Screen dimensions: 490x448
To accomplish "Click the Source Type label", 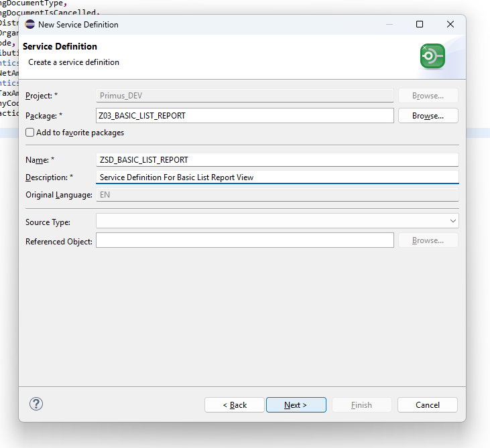I will (48, 222).
